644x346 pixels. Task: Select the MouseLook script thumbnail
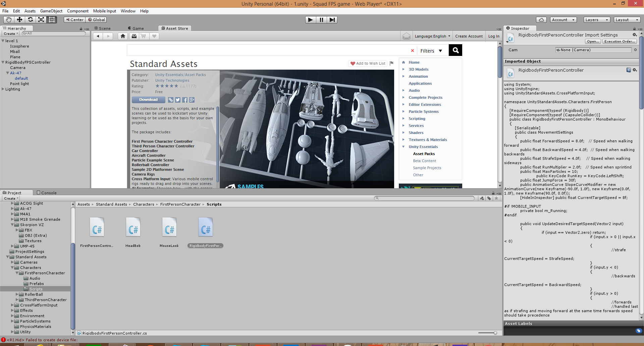[x=169, y=228]
